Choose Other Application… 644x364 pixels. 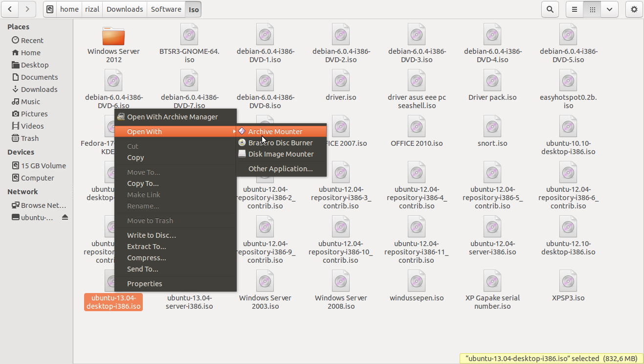click(x=281, y=169)
